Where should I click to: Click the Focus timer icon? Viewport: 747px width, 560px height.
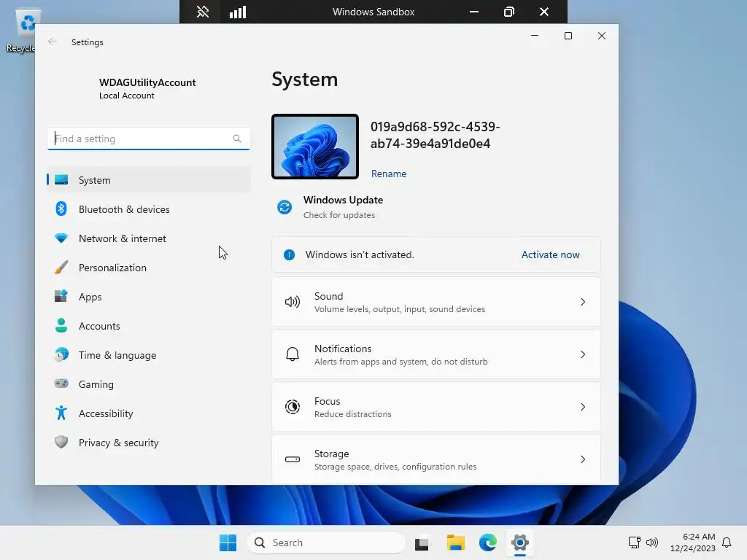[293, 407]
